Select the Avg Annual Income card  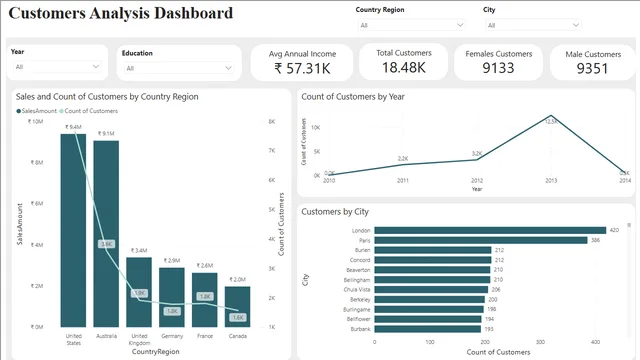[302, 62]
